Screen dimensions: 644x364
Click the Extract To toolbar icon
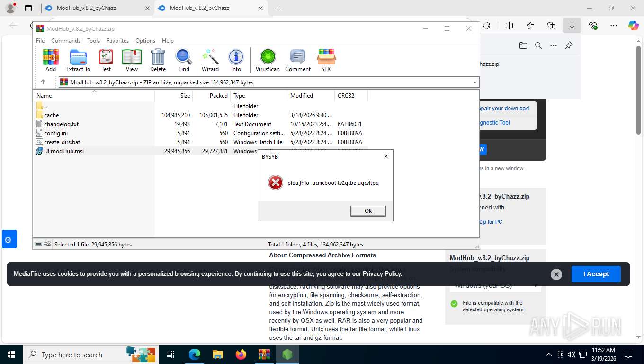[78, 61]
